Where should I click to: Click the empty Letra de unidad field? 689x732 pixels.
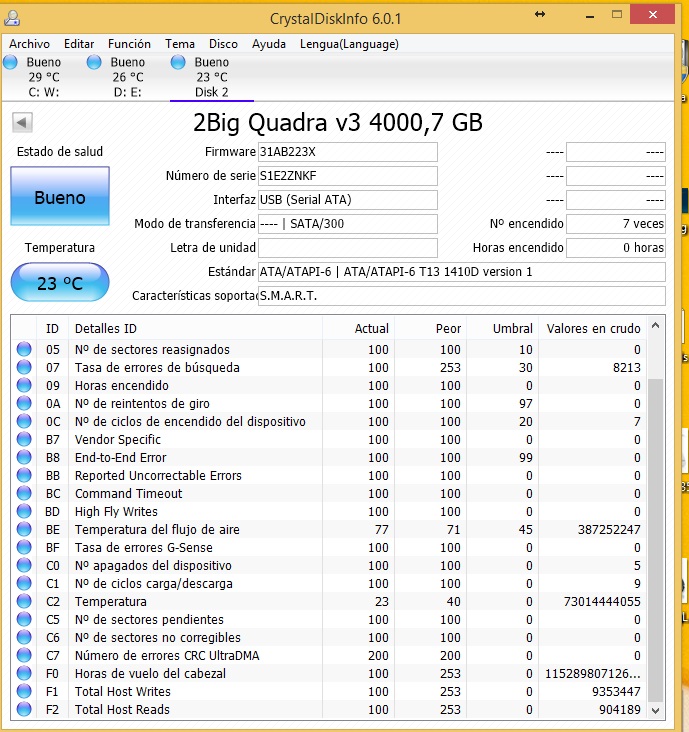point(348,248)
